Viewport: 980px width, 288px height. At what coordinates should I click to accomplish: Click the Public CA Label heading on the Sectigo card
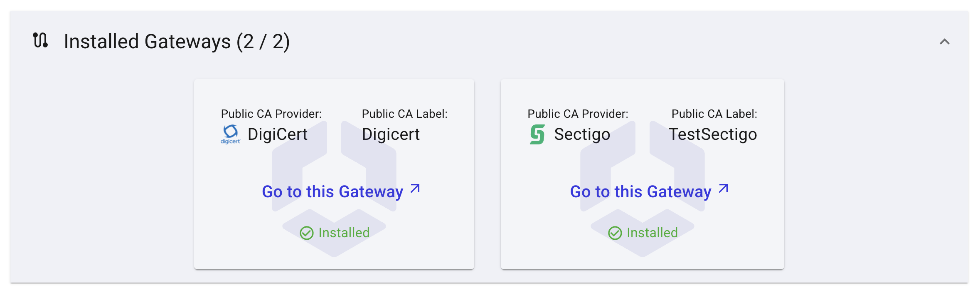pos(714,114)
